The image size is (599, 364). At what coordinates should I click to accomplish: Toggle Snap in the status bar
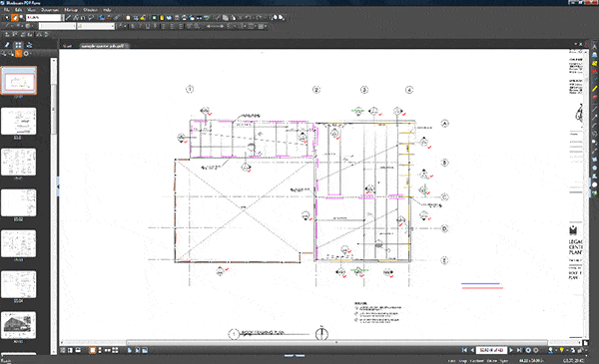point(463,361)
